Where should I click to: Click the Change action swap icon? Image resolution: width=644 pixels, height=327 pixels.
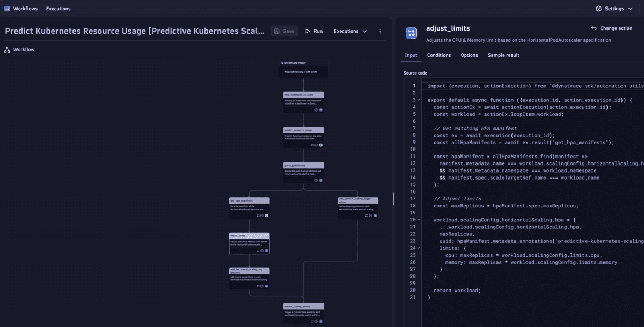[x=594, y=28]
